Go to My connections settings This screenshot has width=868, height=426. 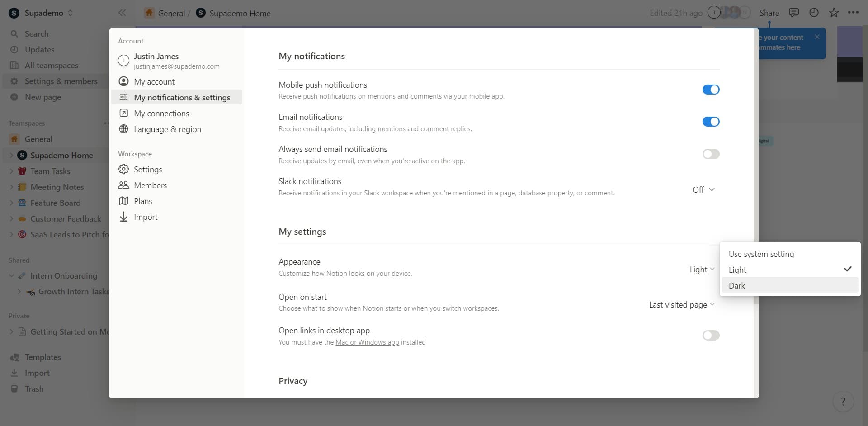[x=161, y=114]
